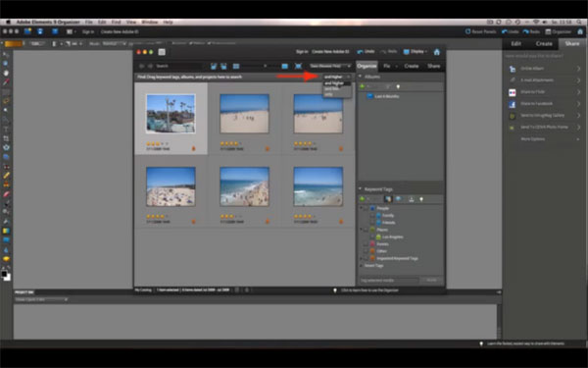Click the Organizer button in the Editor top bar
Image resolution: width=588 pixels, height=368 pixels.
559,31
